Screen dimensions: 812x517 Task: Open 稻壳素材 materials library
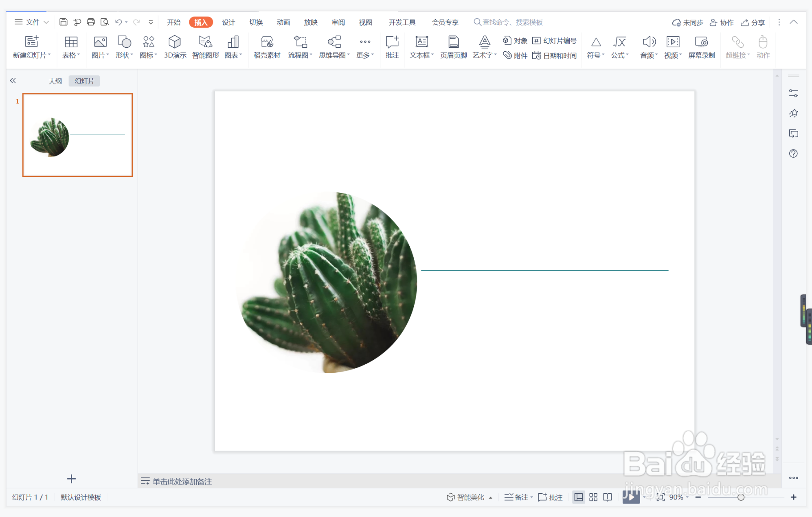[267, 42]
